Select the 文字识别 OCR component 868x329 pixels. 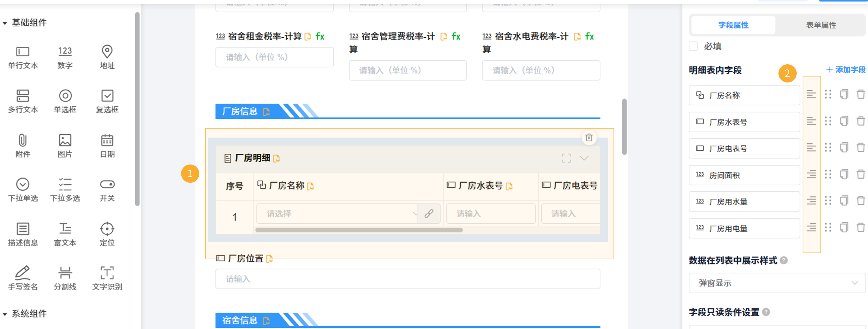point(107,279)
